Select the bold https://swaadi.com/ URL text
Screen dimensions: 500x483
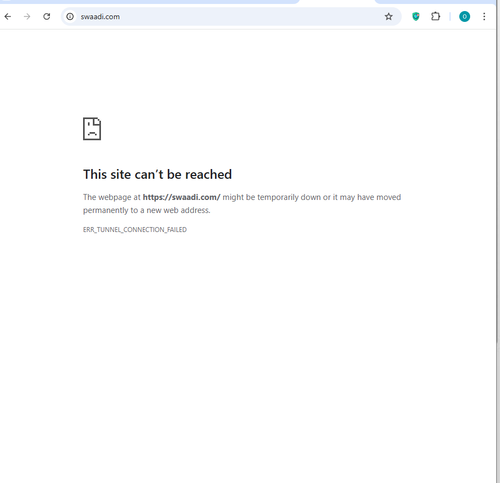click(182, 197)
